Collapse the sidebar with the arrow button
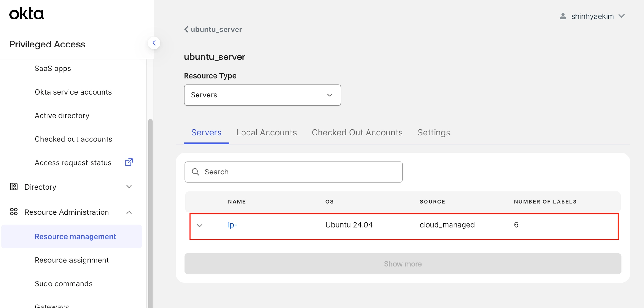Viewport: 644px width, 308px height. [154, 43]
